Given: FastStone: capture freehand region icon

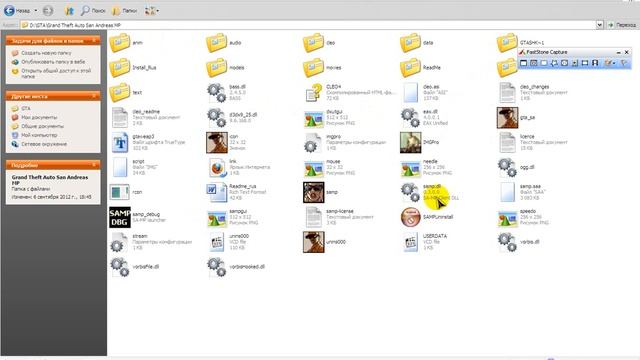Looking at the screenshot, I should click(554, 63).
